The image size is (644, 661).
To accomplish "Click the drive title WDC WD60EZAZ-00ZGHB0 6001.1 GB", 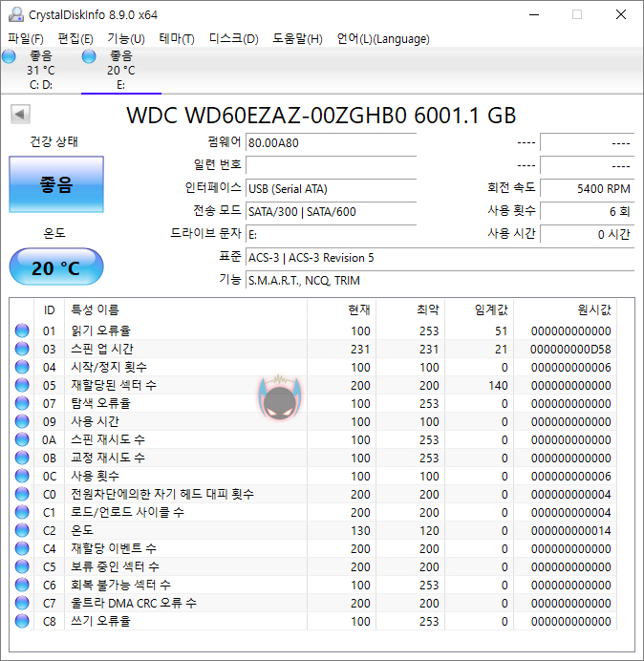I will point(321,115).
